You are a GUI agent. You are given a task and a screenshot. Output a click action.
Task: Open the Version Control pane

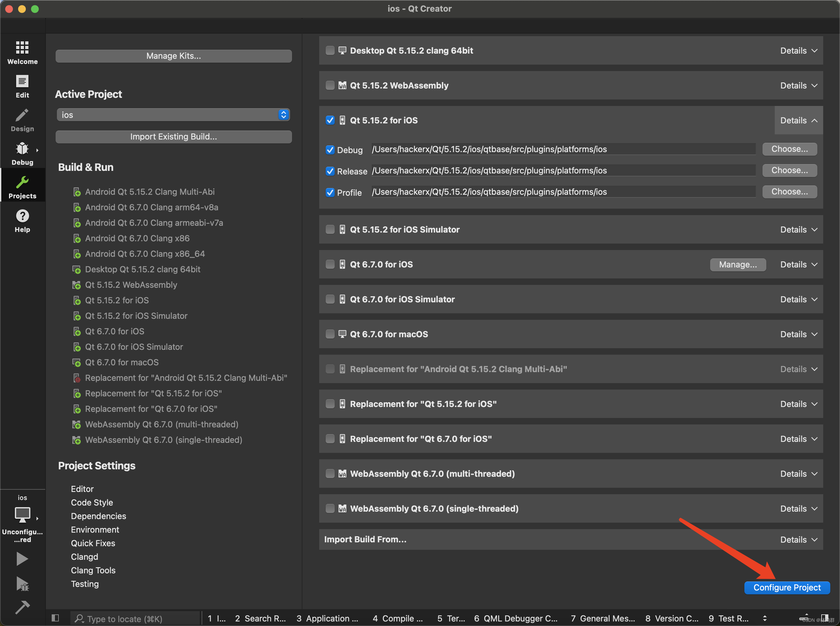pyautogui.click(x=672, y=619)
